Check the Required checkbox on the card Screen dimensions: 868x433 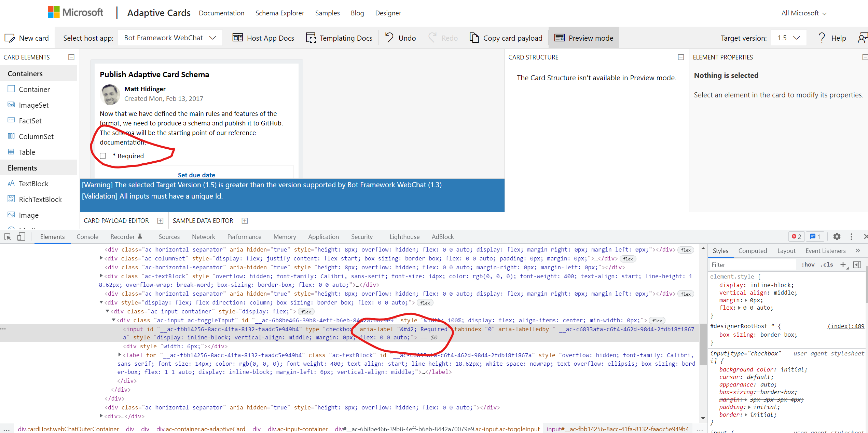click(x=103, y=155)
